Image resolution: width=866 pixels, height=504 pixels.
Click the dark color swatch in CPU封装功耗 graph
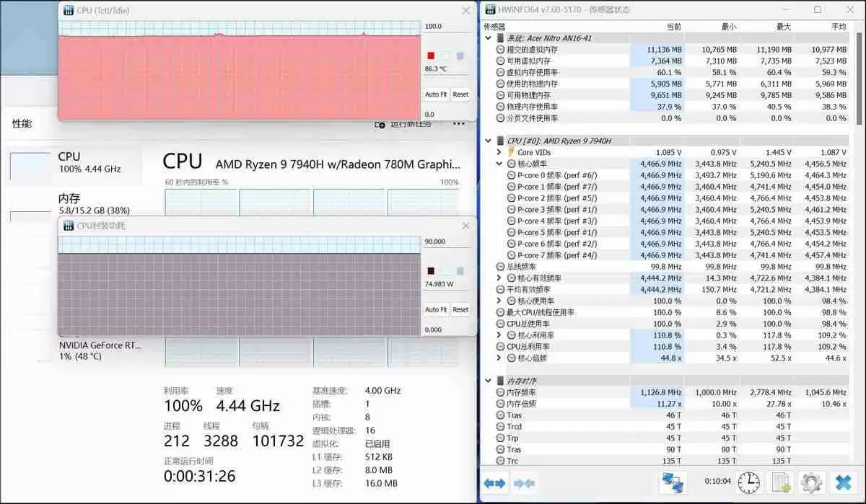pyautogui.click(x=431, y=270)
